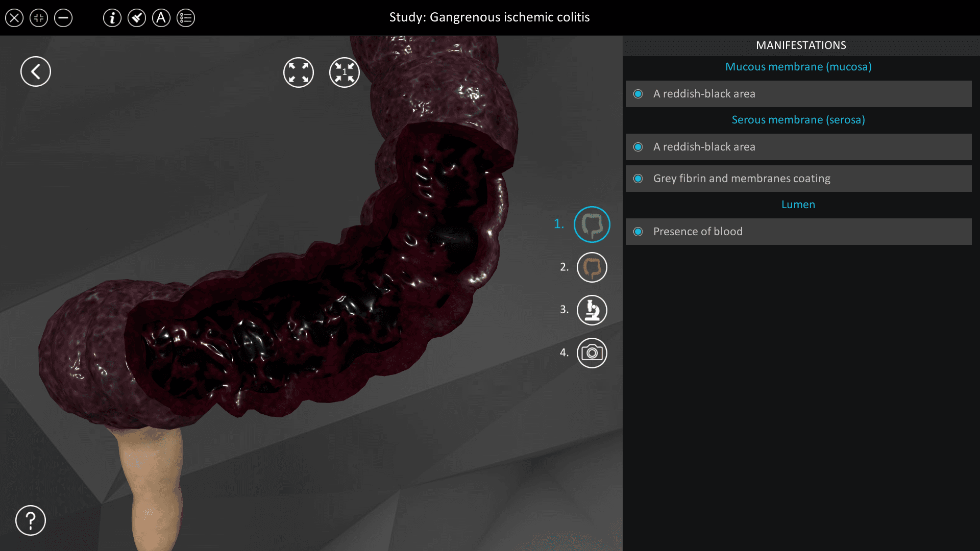980x551 pixels.
Task: Toggle 'Presence of blood' radio button
Action: 638,232
